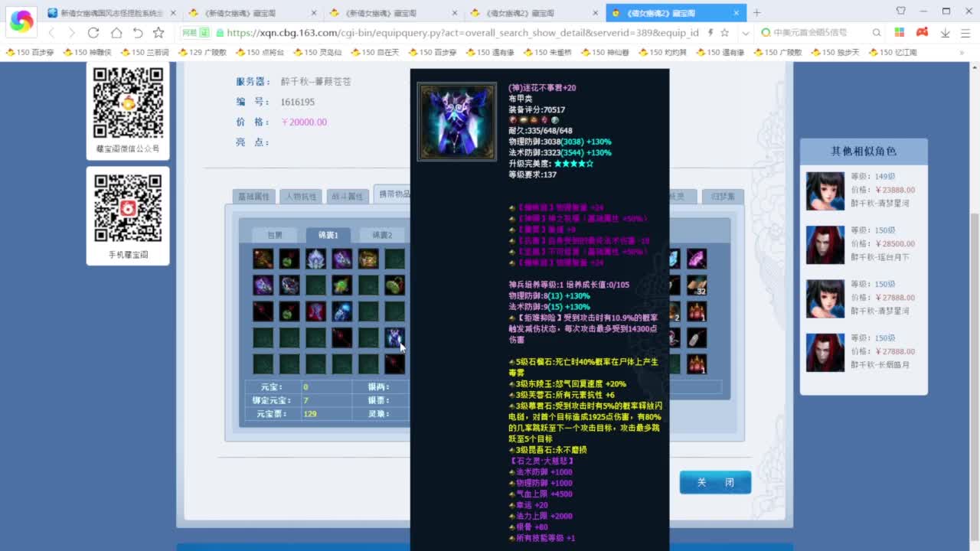Reload the page with the refresh icon
980x551 pixels.
pyautogui.click(x=93, y=33)
